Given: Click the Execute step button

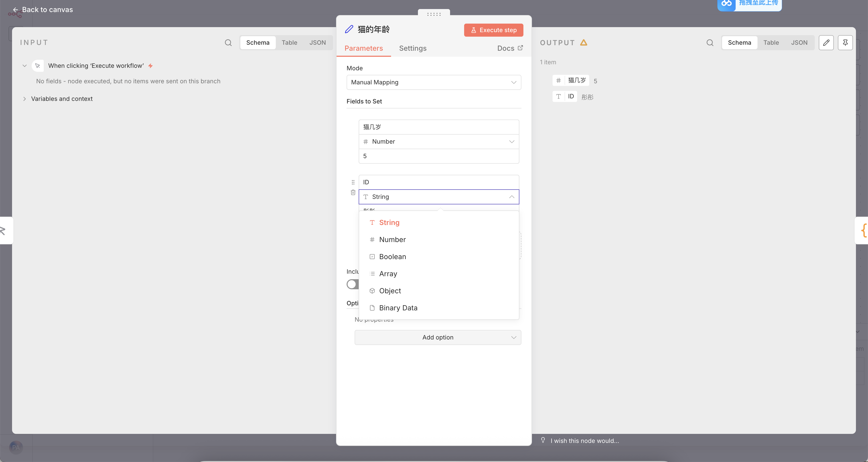Looking at the screenshot, I should [493, 30].
